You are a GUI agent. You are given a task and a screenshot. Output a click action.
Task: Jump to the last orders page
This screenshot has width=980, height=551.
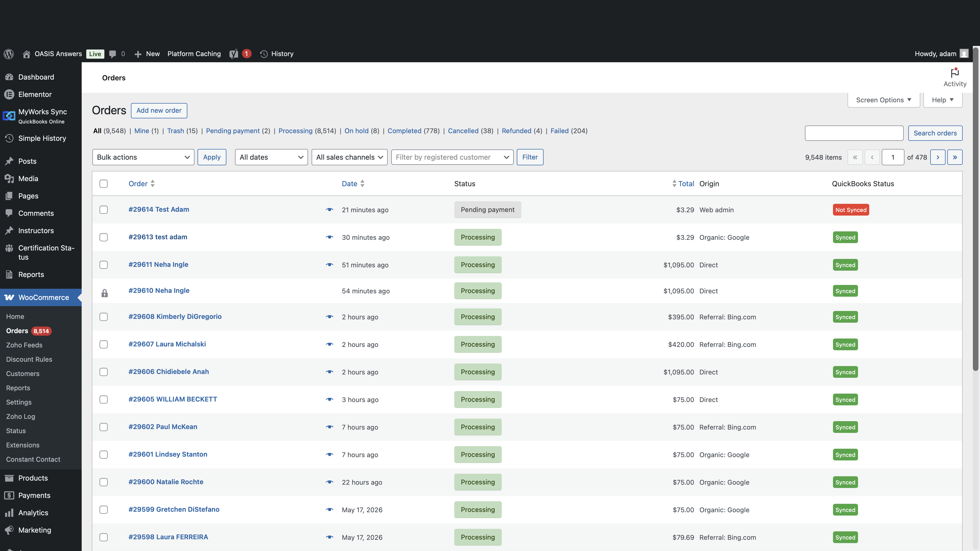(955, 157)
